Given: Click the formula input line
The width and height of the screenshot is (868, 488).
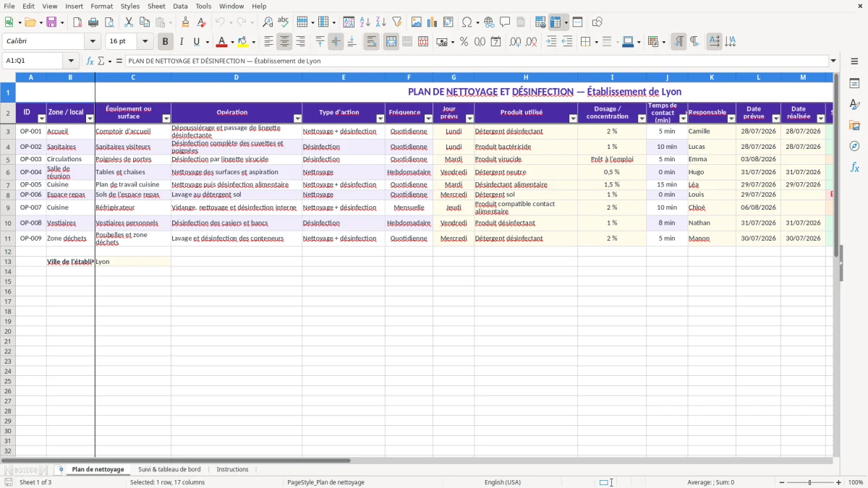Looking at the screenshot, I should 477,61.
